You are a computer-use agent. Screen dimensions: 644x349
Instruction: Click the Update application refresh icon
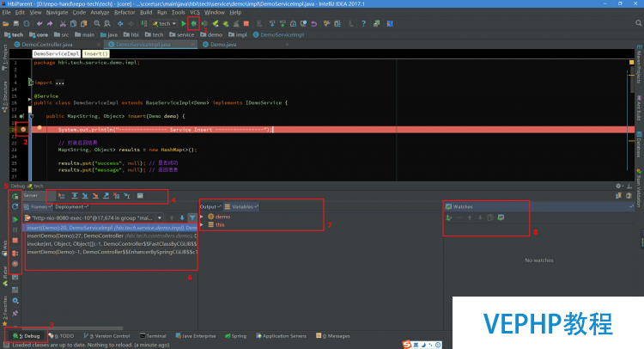[15, 206]
